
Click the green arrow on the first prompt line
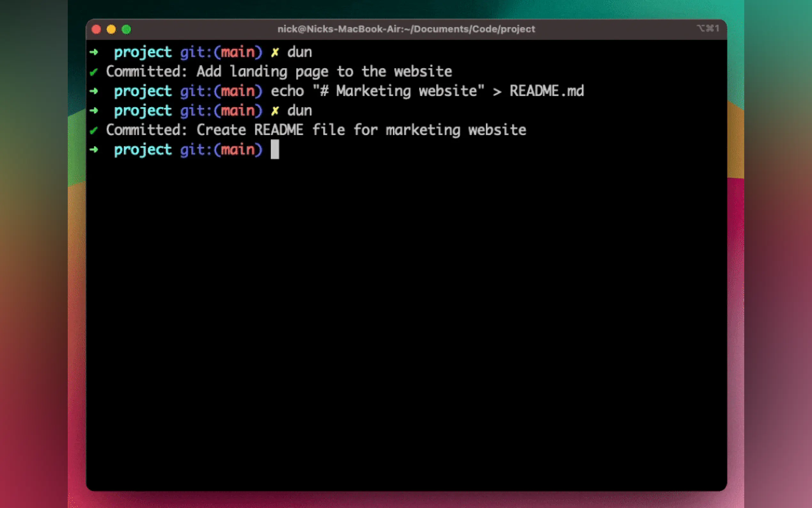[94, 52]
